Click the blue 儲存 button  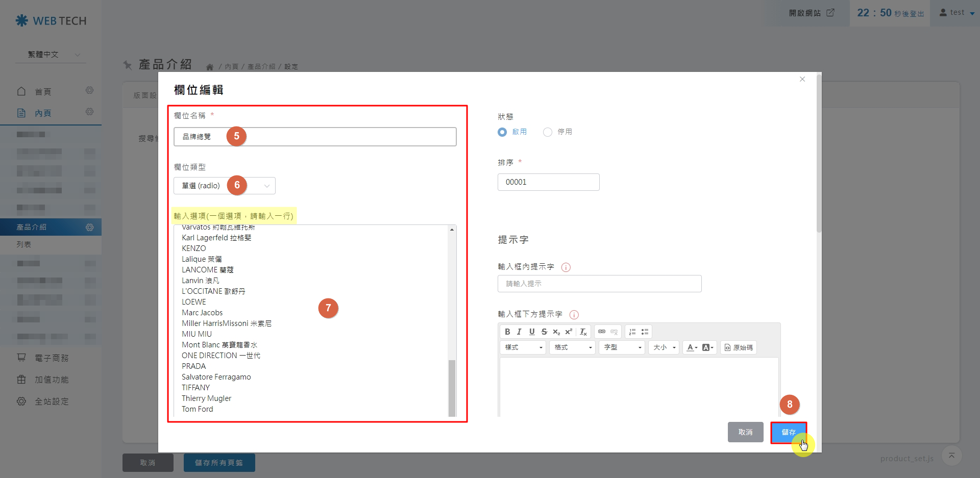coord(789,432)
